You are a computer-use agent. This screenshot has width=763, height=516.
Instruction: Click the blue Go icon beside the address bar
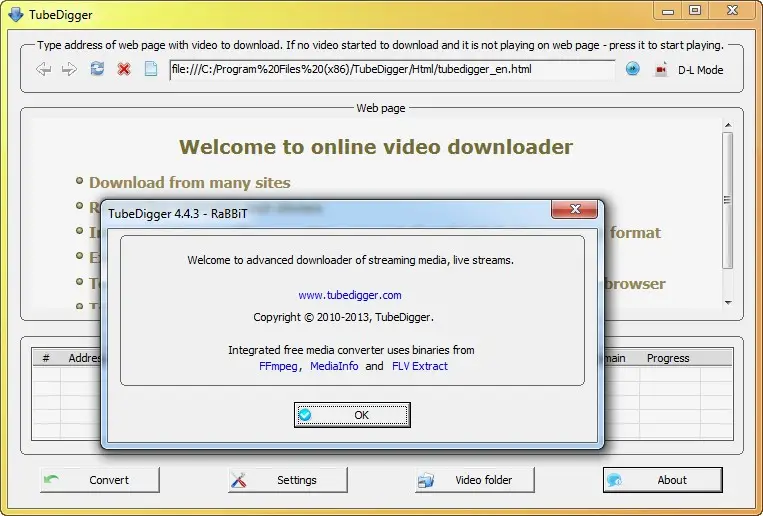pos(632,69)
